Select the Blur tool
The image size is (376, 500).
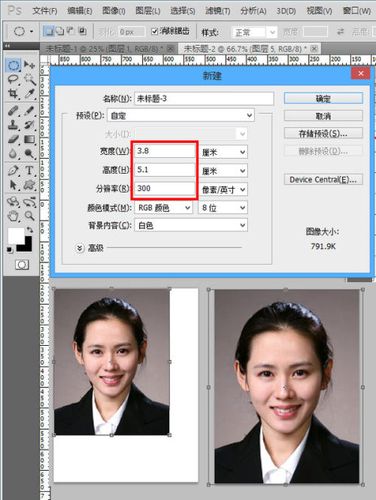coord(13,153)
